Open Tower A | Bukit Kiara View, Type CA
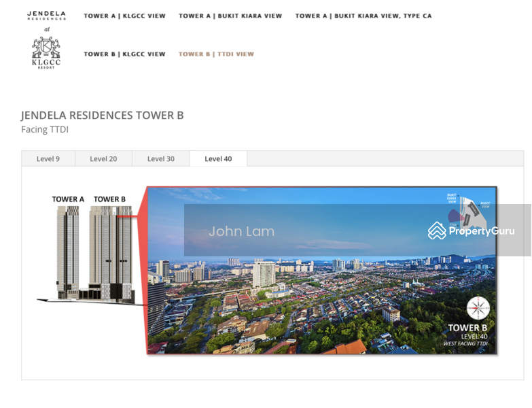532x408 pixels. [x=363, y=16]
